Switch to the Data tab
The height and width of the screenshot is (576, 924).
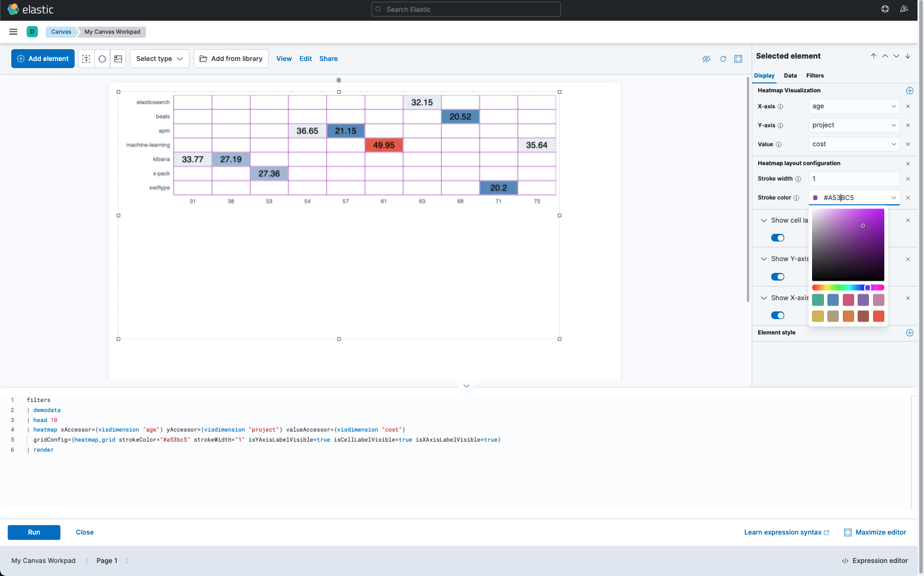[x=790, y=76]
